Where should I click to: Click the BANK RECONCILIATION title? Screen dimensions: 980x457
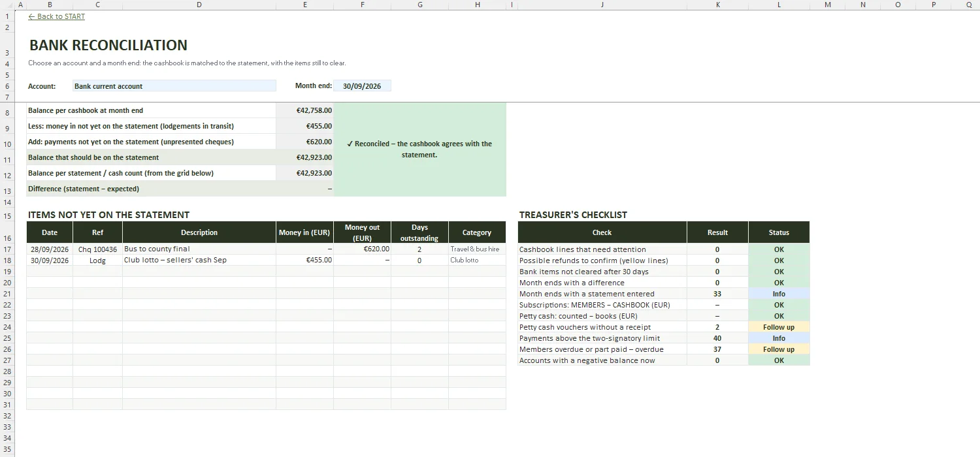click(x=108, y=45)
